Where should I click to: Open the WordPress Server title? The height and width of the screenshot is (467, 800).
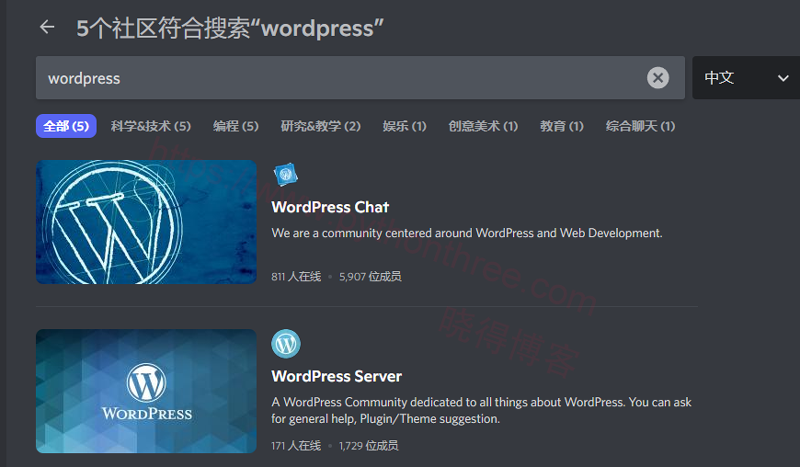pos(337,376)
